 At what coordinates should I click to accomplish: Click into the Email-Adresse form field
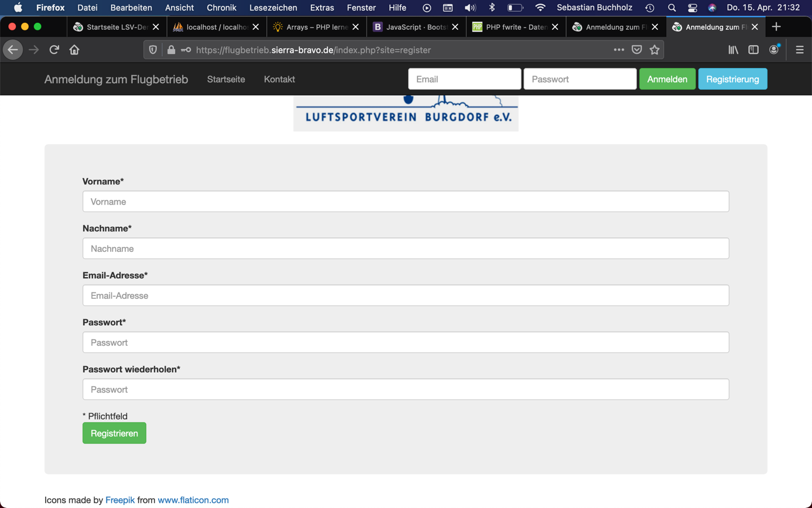(406, 295)
